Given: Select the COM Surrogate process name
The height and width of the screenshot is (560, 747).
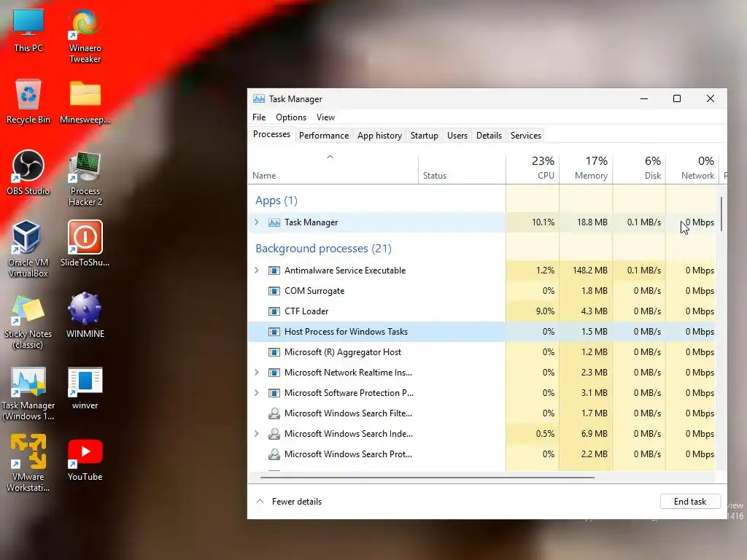Looking at the screenshot, I should [314, 291].
